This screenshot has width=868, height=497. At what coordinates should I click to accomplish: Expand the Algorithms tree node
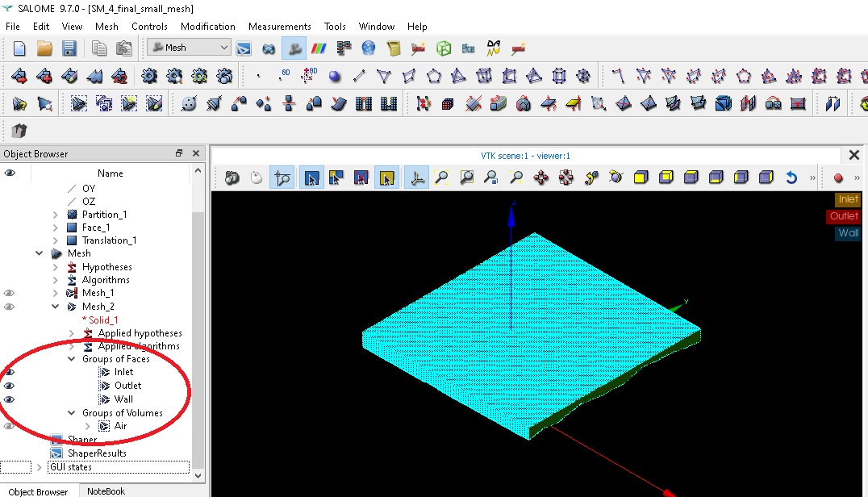click(x=56, y=280)
